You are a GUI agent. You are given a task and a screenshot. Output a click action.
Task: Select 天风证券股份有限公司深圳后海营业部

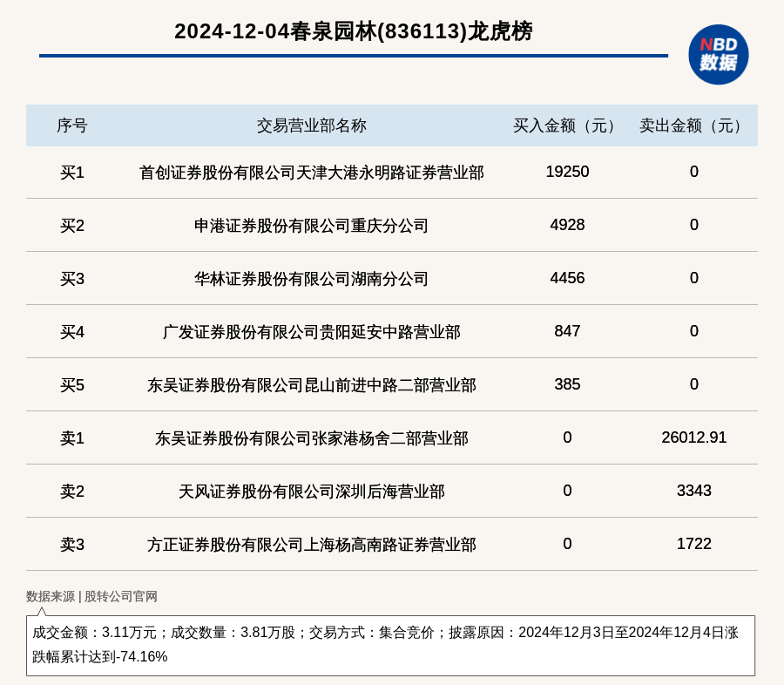312,492
